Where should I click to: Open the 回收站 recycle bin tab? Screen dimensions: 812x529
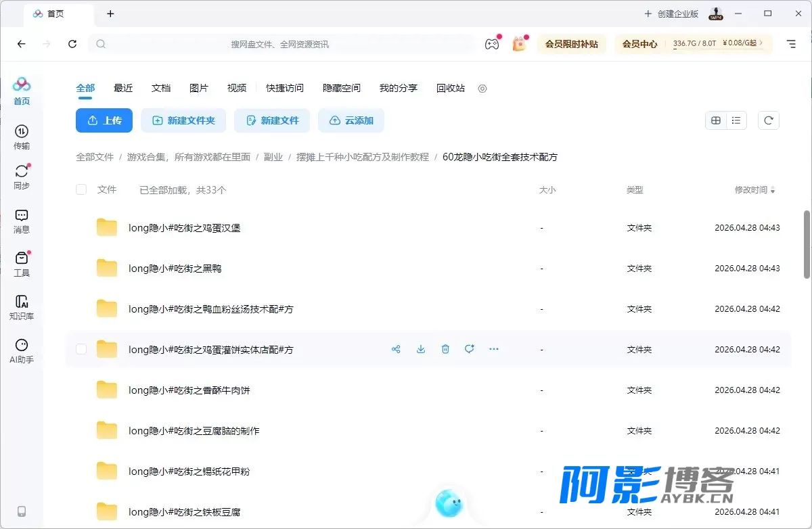(451, 88)
